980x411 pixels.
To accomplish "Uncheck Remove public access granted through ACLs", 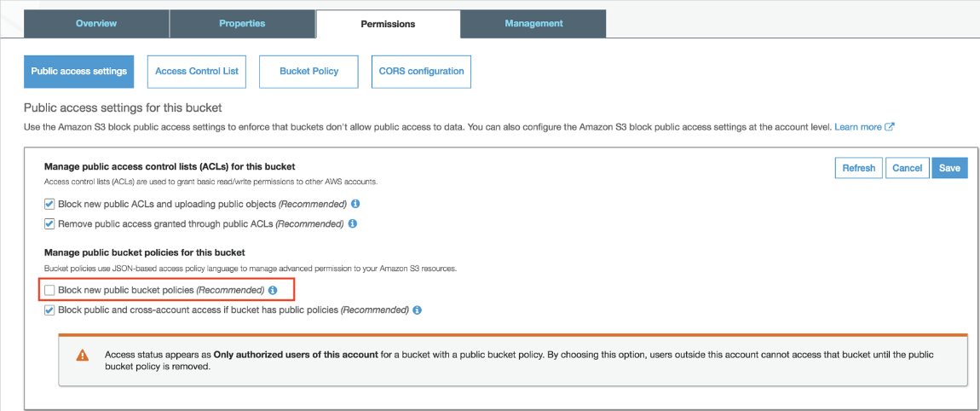I will [49, 223].
